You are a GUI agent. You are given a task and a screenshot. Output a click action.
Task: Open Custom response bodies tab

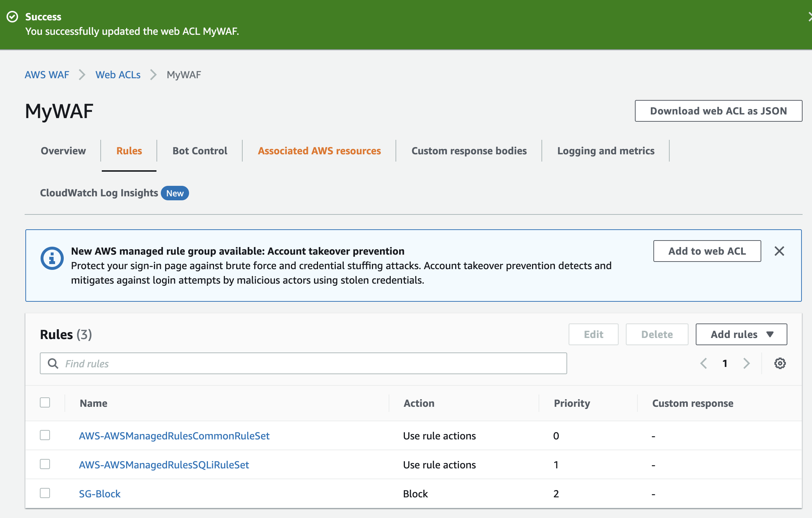469,151
